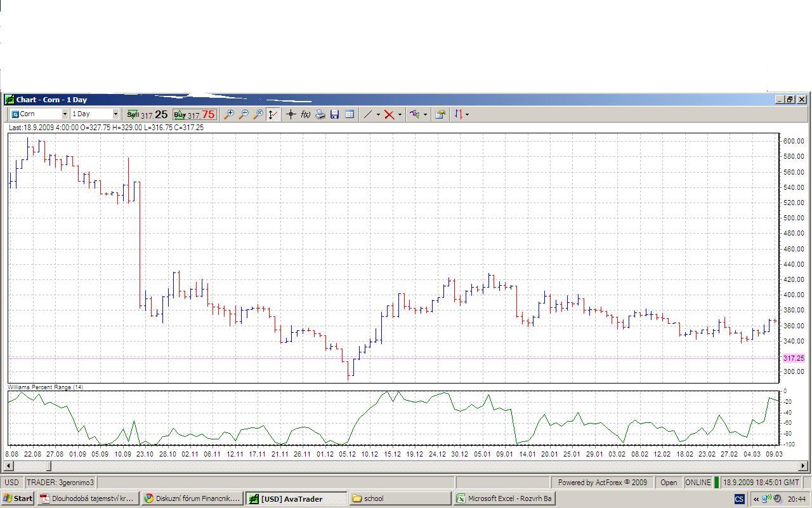Switch to Microsoft Excel - Rozvrh taskbar item
The width and height of the screenshot is (812, 508).
[504, 498]
